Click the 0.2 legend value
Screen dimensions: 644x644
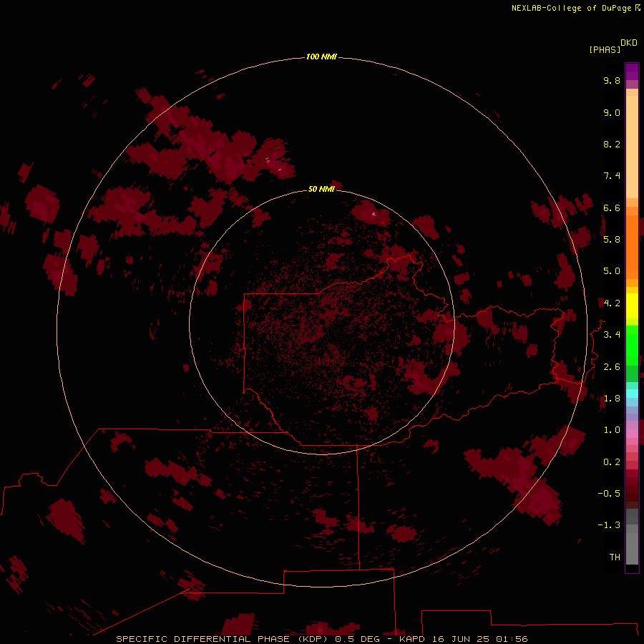[612, 462]
